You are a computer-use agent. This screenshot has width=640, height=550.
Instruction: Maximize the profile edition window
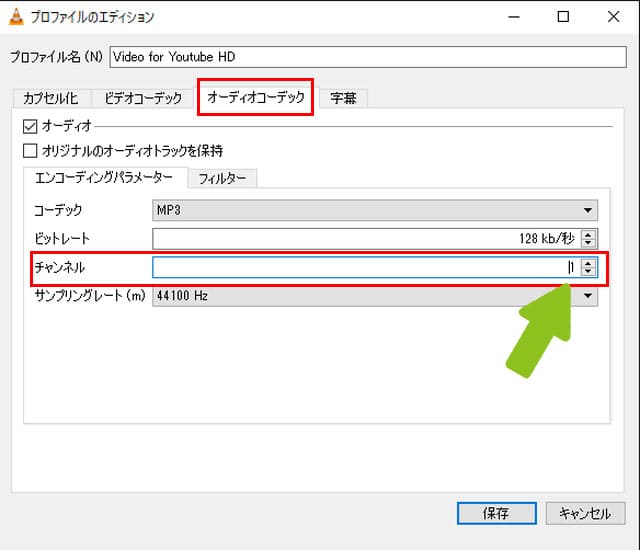[x=563, y=17]
